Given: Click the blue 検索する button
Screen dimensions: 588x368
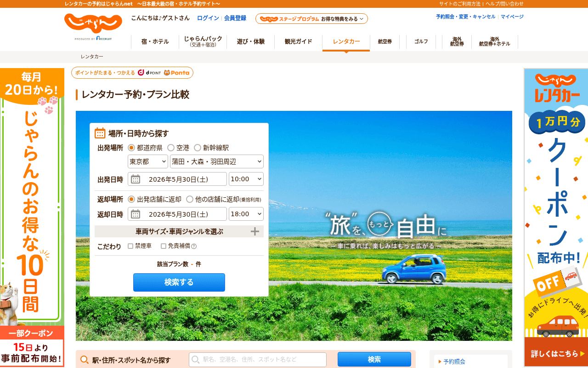Looking at the screenshot, I should click(x=179, y=282).
